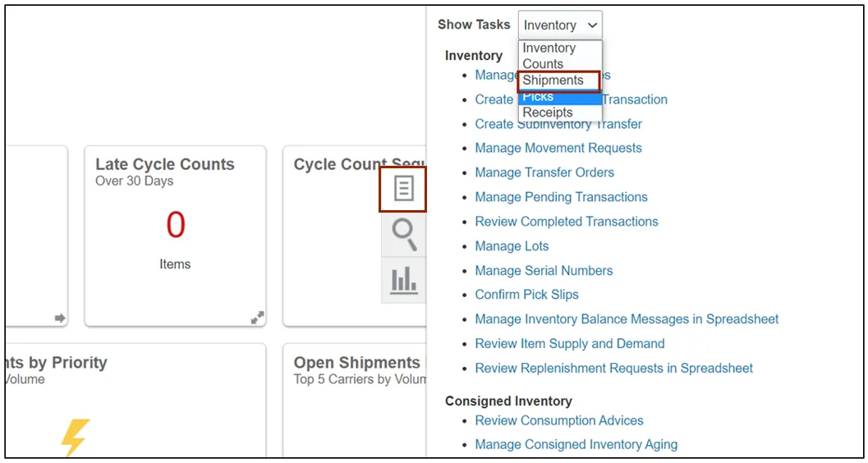868x463 pixels.
Task: Pick the highlighted Picks option
Action: 539,97
